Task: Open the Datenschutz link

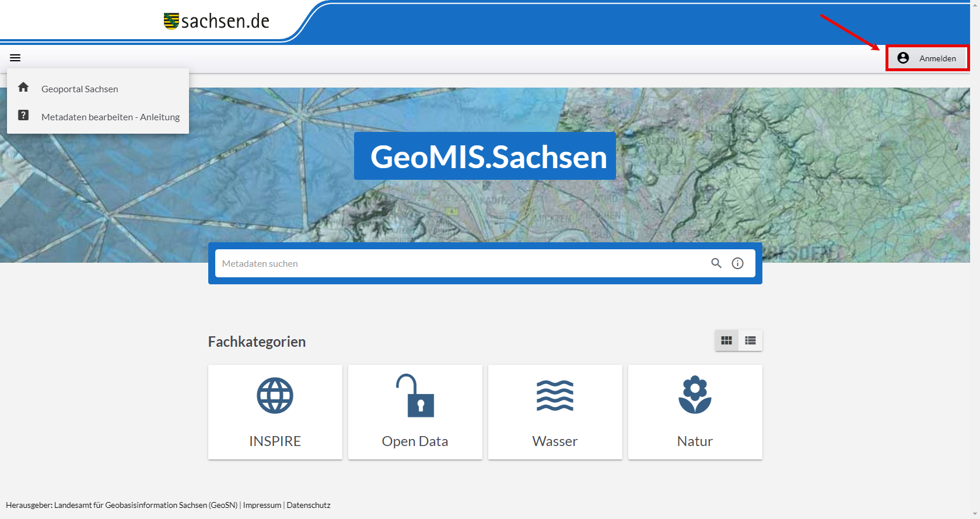Action: pos(309,506)
